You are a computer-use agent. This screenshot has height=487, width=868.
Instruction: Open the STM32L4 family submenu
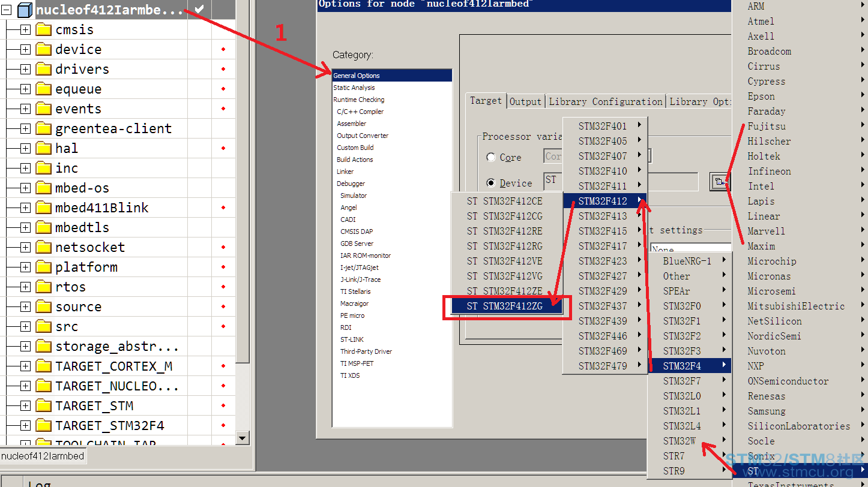(689, 426)
